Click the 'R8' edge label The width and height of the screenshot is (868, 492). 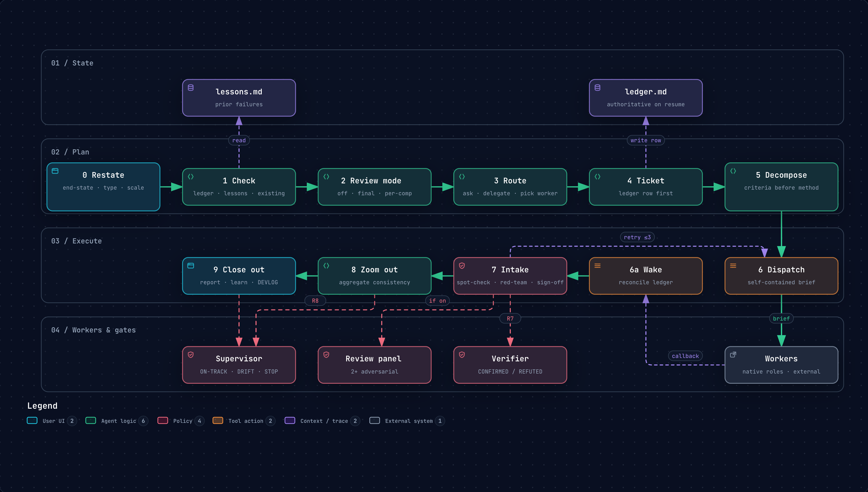(x=315, y=300)
